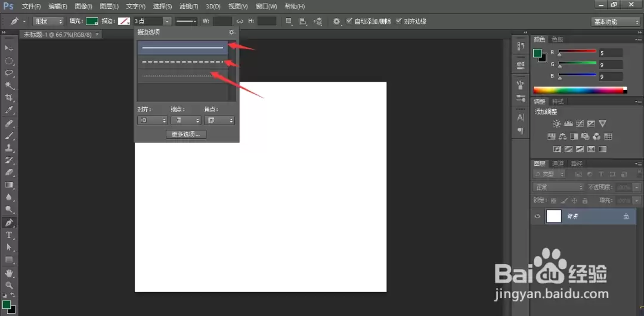
Task: Select the Dodge tool
Action: point(8,209)
